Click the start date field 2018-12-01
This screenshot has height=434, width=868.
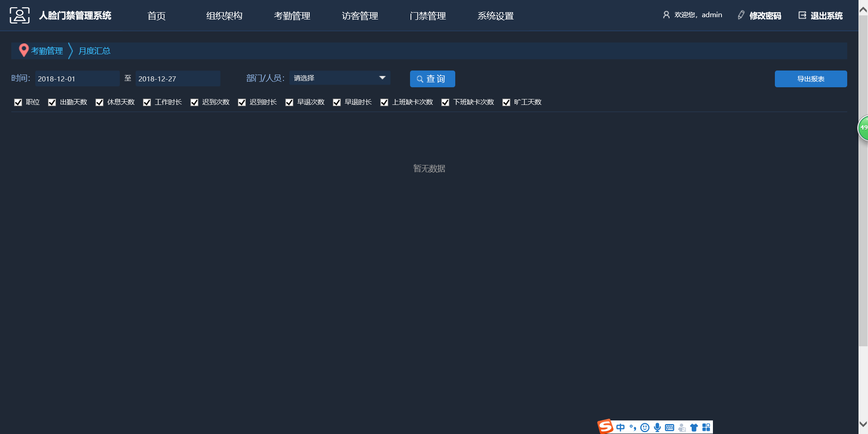click(x=77, y=79)
